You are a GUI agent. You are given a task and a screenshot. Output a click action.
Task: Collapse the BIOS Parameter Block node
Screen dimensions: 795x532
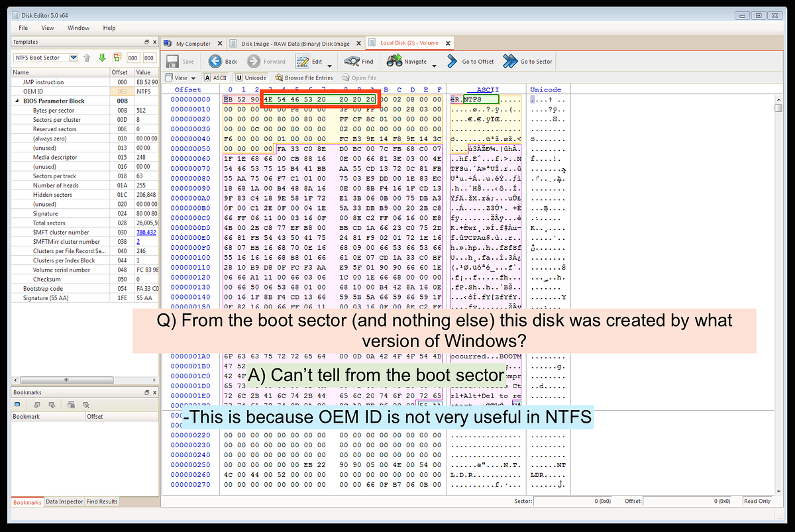coord(17,101)
